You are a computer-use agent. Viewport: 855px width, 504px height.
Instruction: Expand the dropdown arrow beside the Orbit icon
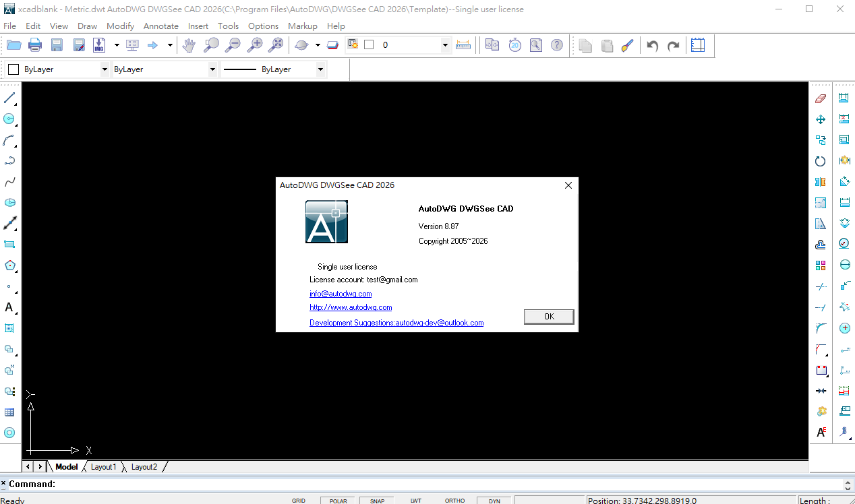[x=318, y=45]
